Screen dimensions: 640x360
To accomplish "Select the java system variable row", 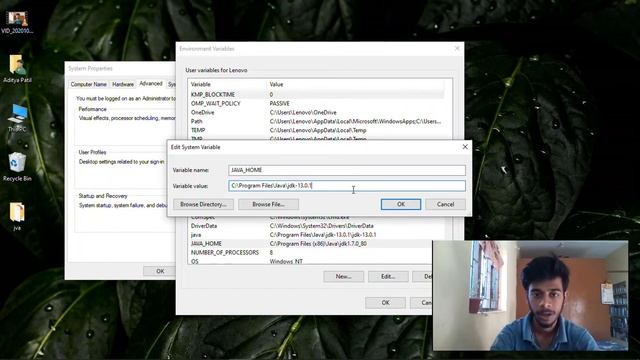I will (317, 235).
